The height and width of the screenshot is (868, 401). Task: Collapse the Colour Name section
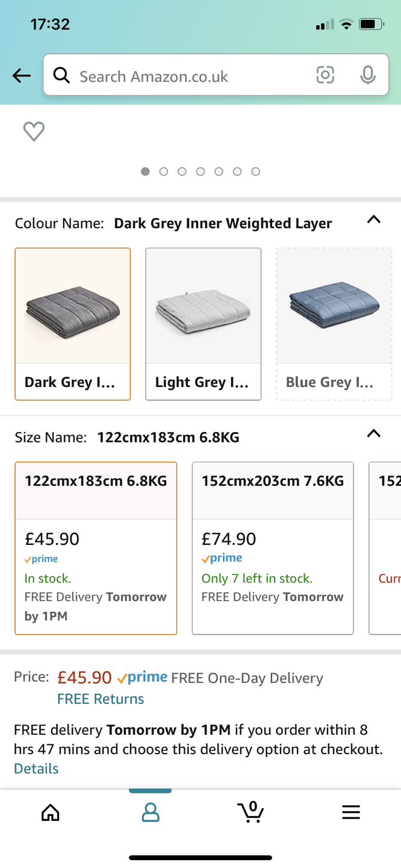click(373, 219)
